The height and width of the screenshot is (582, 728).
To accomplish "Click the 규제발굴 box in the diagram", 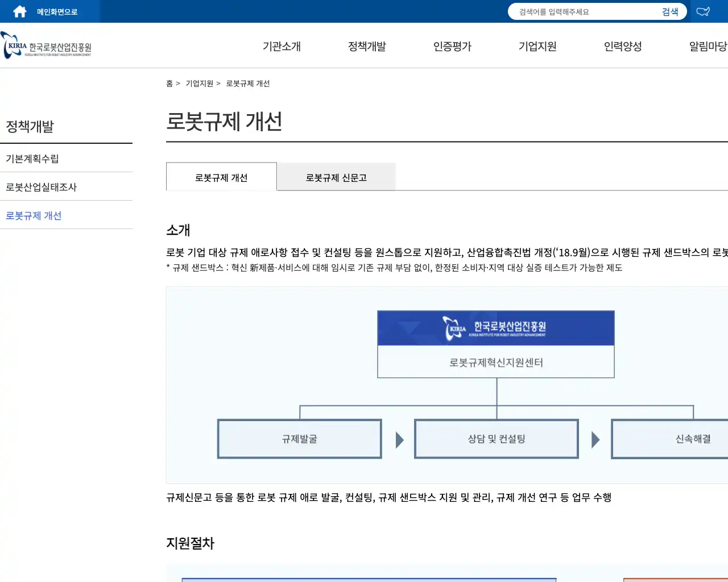I will point(299,438).
